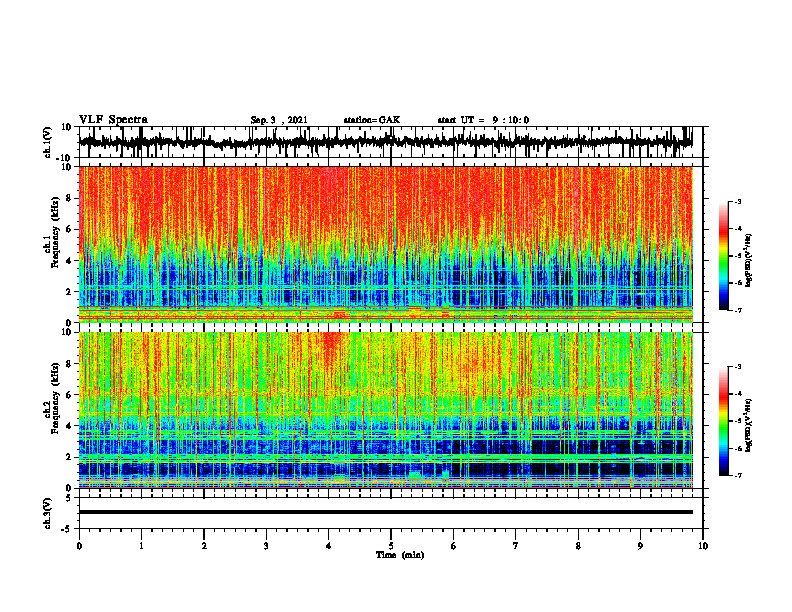792x612 pixels.
Task: Click the ch.2 spectrogram panel
Action: 385,410
